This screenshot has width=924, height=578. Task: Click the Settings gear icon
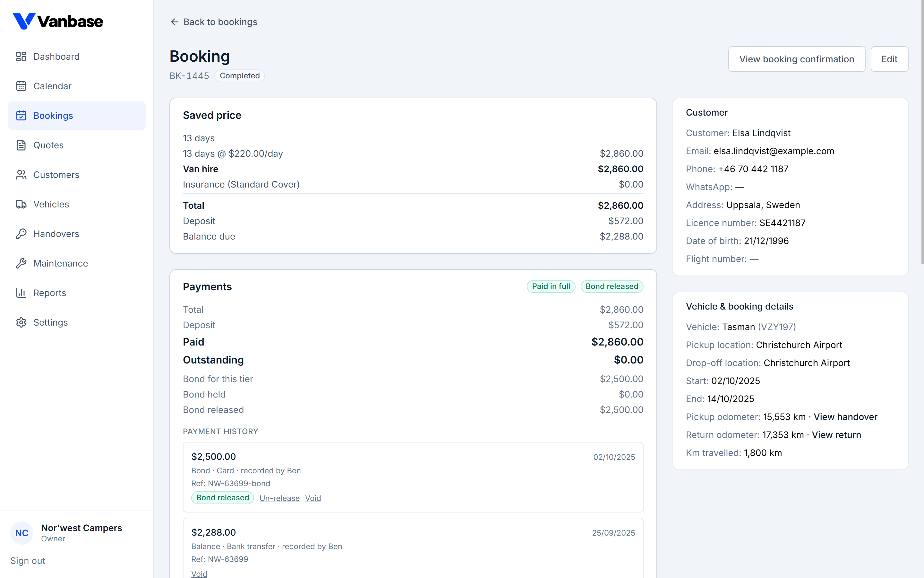tap(21, 322)
